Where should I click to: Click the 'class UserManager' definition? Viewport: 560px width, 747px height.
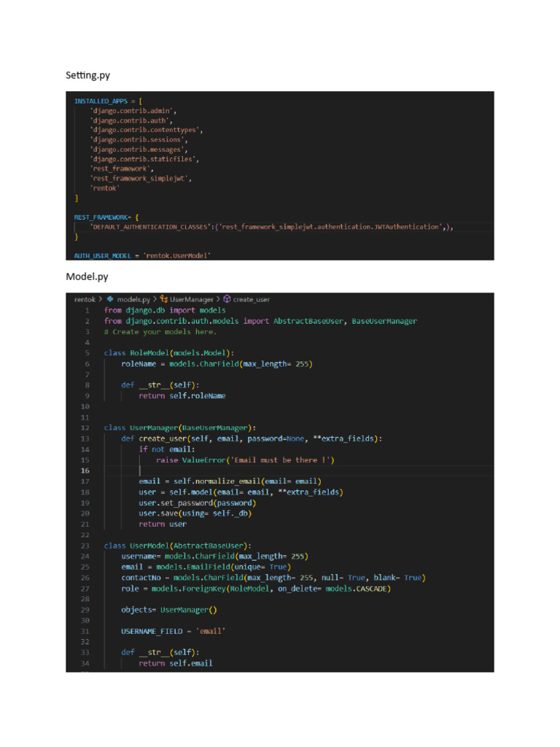point(180,427)
